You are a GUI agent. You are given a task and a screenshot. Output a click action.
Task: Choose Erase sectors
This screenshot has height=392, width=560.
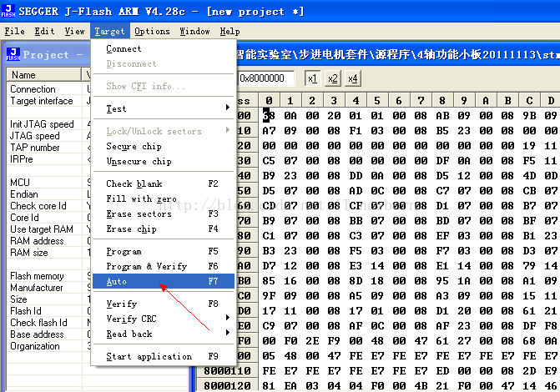(x=164, y=214)
